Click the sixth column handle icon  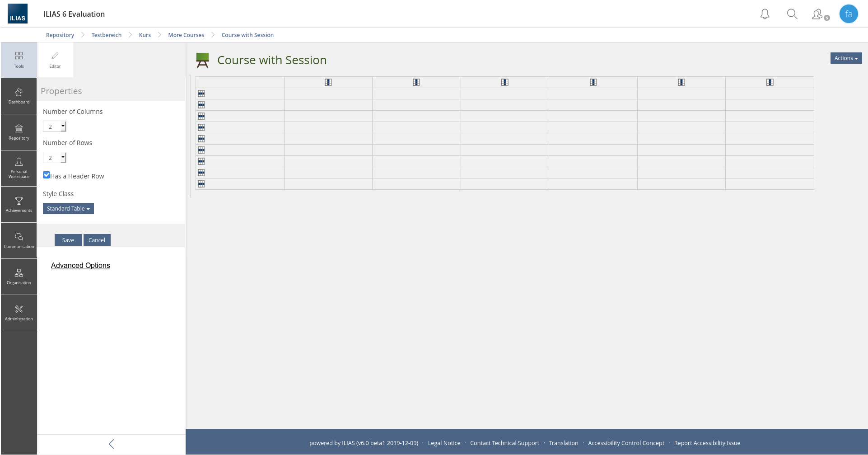(770, 82)
